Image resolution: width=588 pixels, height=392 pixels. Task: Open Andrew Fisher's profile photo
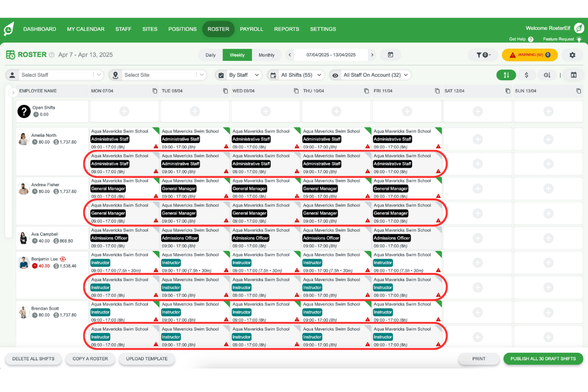(x=24, y=189)
